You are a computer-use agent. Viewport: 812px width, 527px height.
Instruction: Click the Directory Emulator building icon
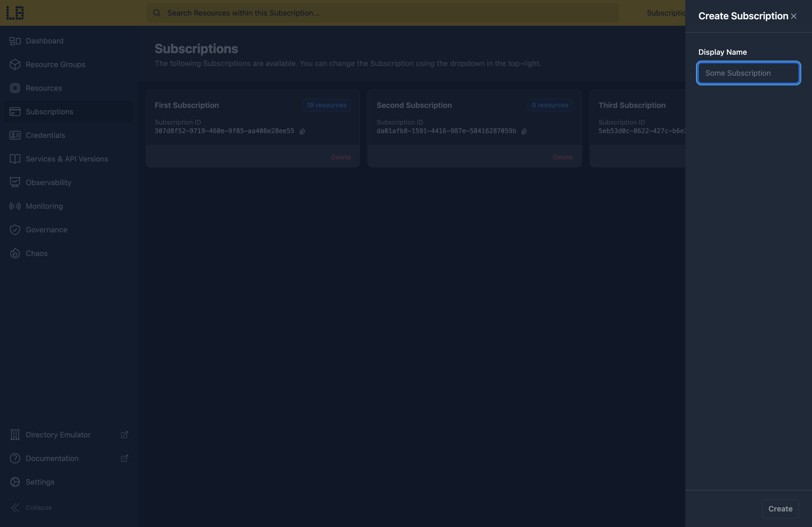[x=15, y=435]
